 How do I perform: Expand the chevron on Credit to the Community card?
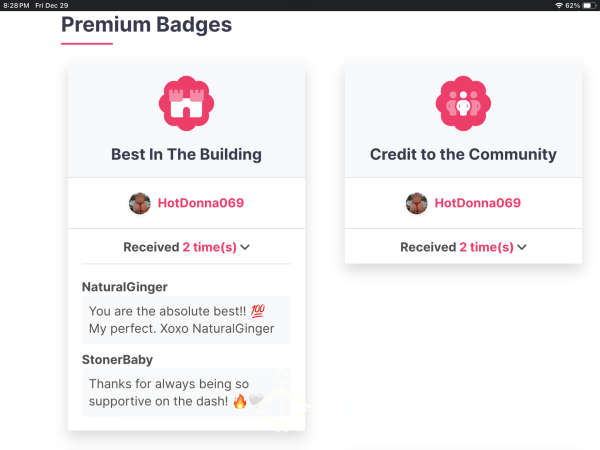point(522,247)
